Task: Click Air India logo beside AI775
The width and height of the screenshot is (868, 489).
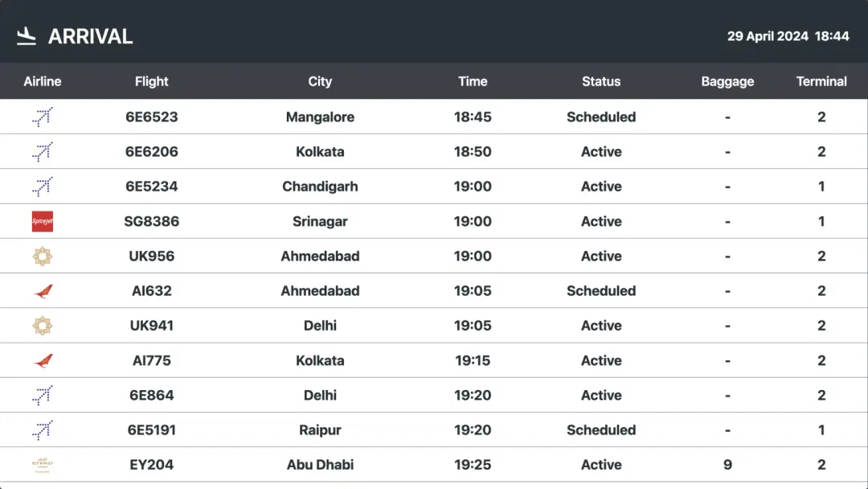Action: click(43, 360)
